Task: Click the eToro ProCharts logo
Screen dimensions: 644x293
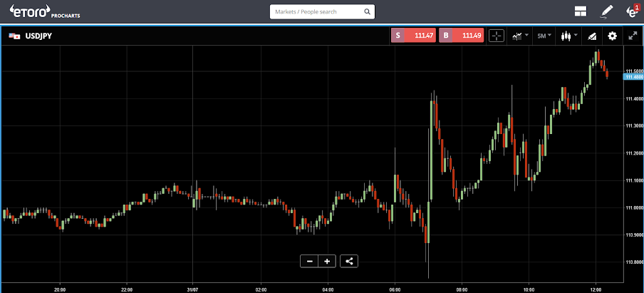Action: coord(44,11)
